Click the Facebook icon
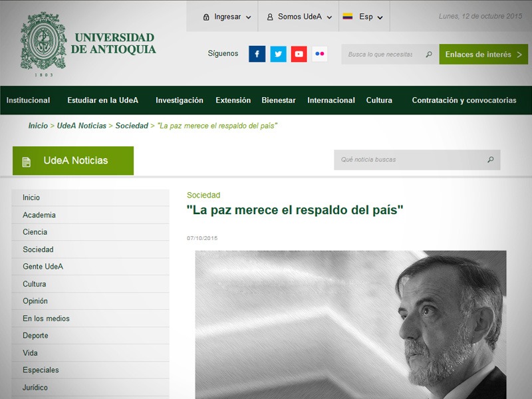Screen dimensions: 532x399 [257, 54]
